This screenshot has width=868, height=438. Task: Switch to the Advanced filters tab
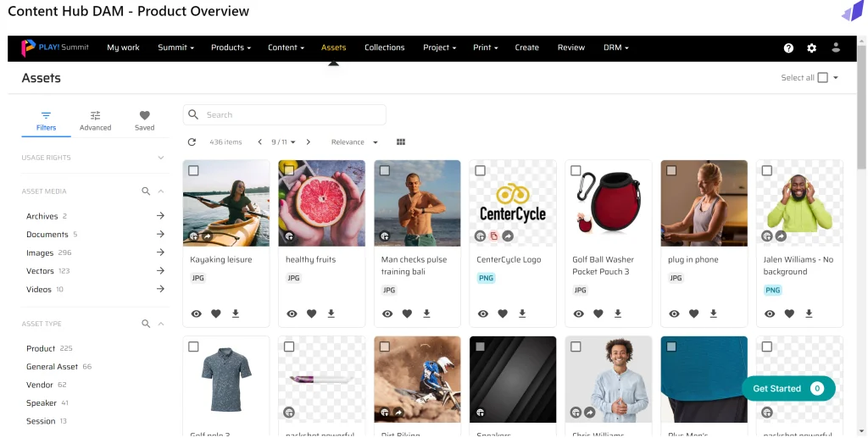point(95,120)
